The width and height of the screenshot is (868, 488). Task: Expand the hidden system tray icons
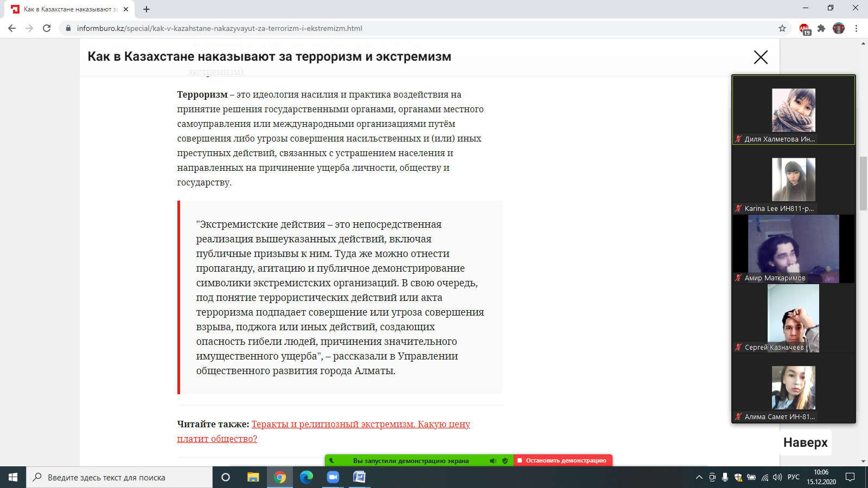coord(699,477)
